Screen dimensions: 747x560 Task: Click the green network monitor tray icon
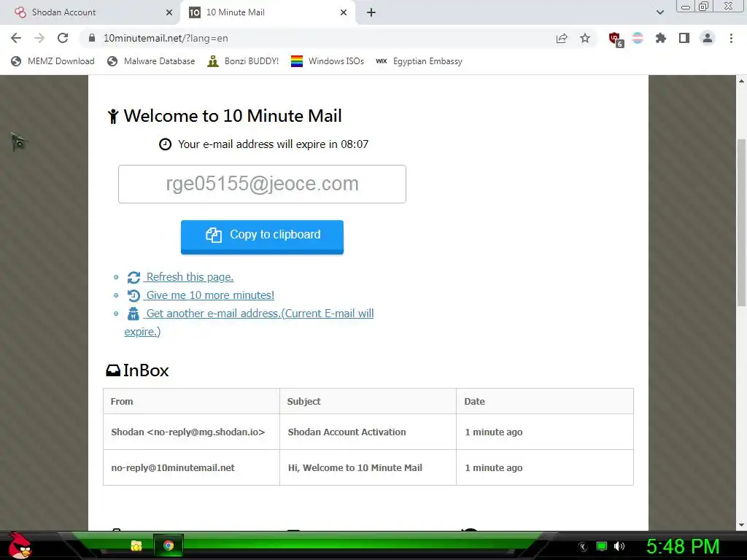click(602, 546)
